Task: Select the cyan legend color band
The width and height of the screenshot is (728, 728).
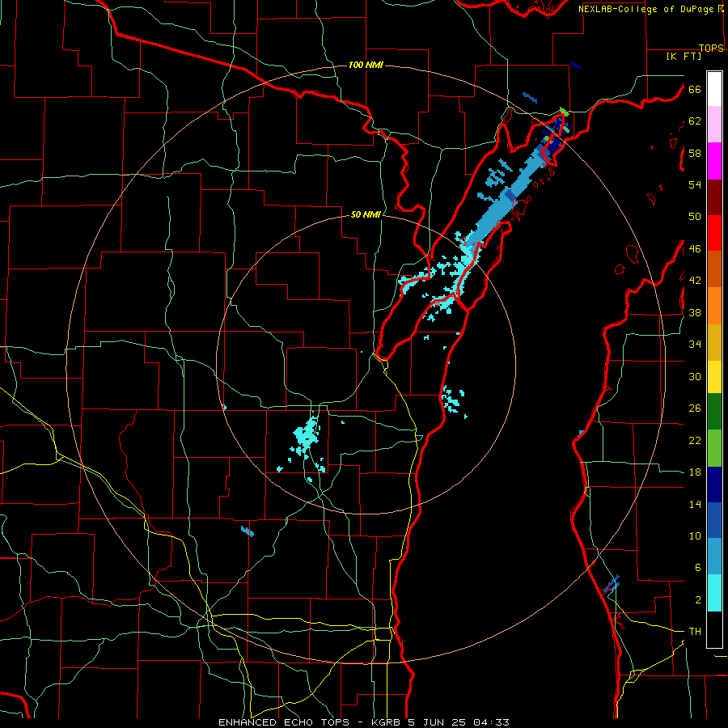Action: 714,593
